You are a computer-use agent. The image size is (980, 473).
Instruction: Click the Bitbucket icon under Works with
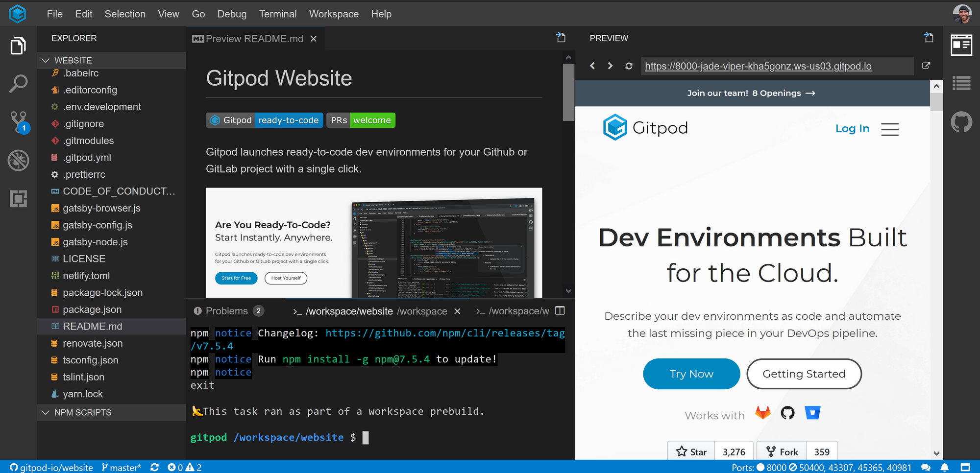812,413
